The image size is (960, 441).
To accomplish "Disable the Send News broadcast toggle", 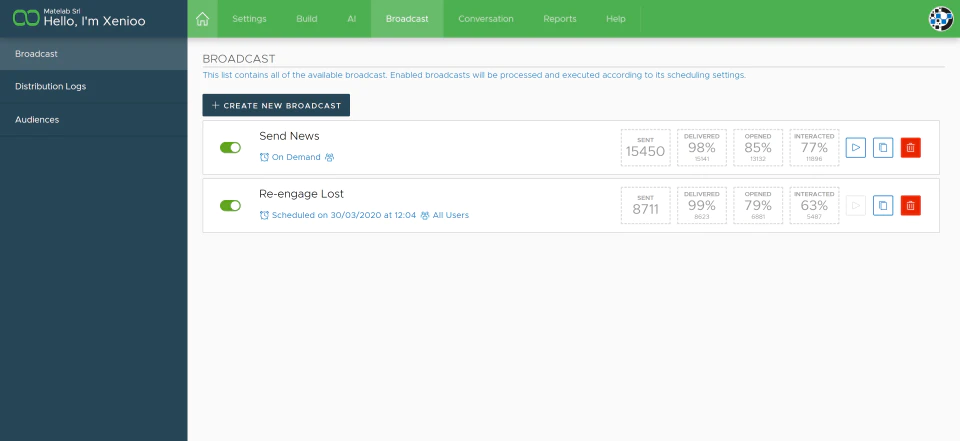I will pyautogui.click(x=230, y=148).
